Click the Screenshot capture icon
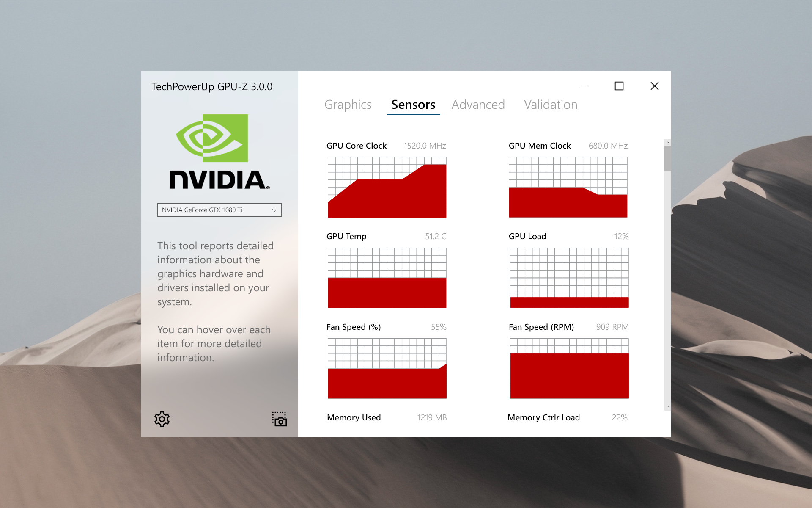This screenshot has width=812, height=508. tap(280, 420)
